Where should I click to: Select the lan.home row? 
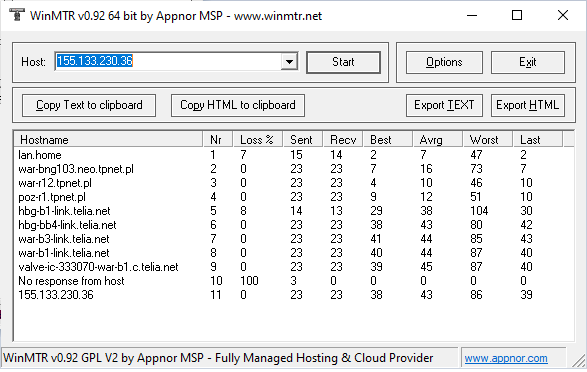click(x=294, y=155)
